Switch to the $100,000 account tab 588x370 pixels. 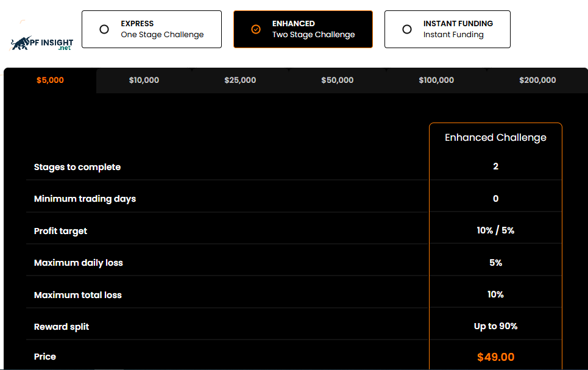436,80
